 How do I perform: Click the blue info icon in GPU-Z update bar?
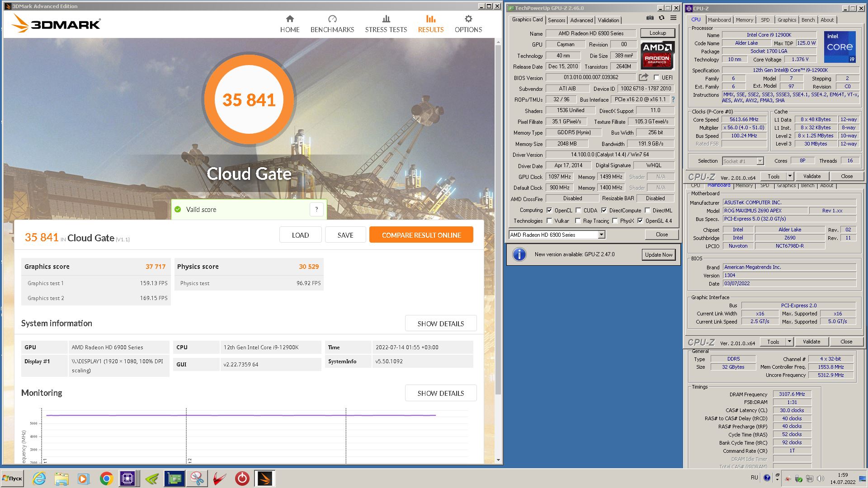(519, 254)
